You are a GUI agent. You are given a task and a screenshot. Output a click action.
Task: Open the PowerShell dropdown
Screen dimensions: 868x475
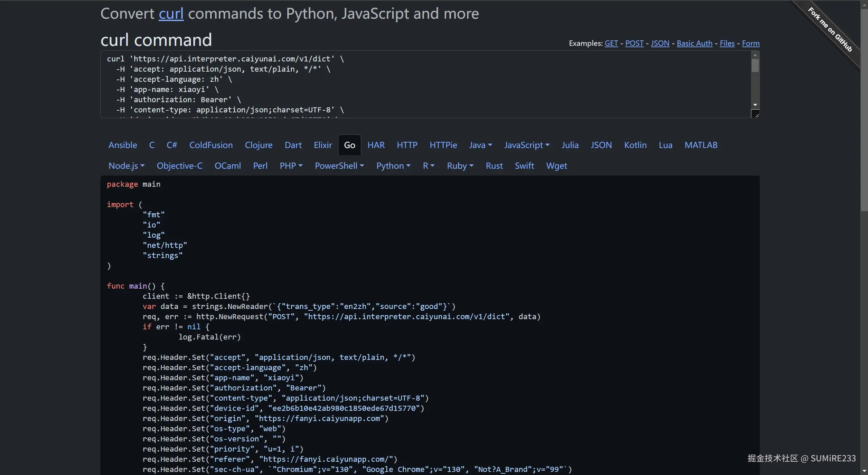pyautogui.click(x=339, y=166)
